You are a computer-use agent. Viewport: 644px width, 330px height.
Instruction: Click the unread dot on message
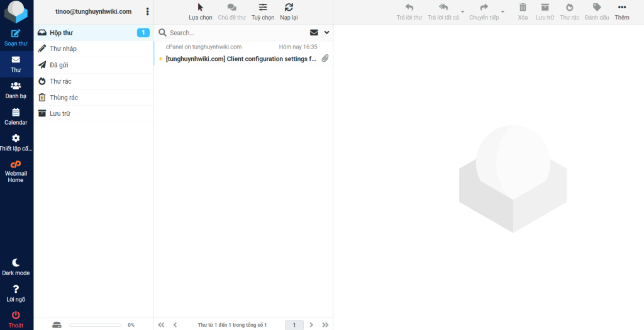(x=160, y=59)
